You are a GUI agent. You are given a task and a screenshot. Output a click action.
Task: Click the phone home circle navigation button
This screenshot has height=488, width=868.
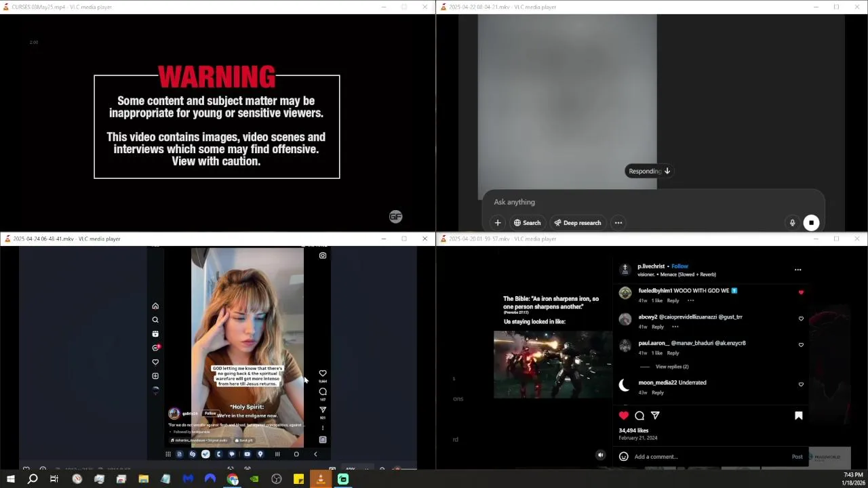[x=296, y=454]
